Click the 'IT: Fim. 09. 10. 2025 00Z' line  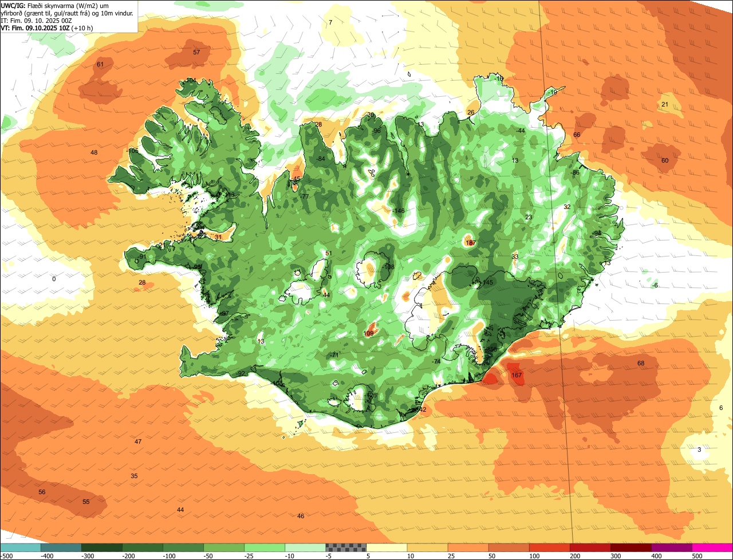36,20
